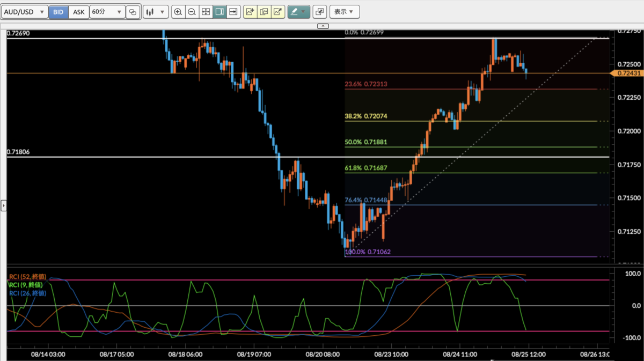Click the 0.72000 price axis label

(x=628, y=131)
